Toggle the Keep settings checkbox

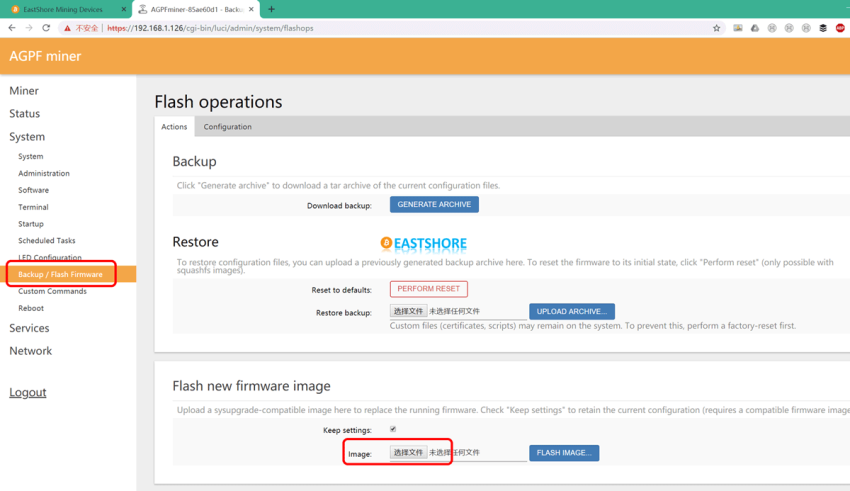[x=393, y=430]
